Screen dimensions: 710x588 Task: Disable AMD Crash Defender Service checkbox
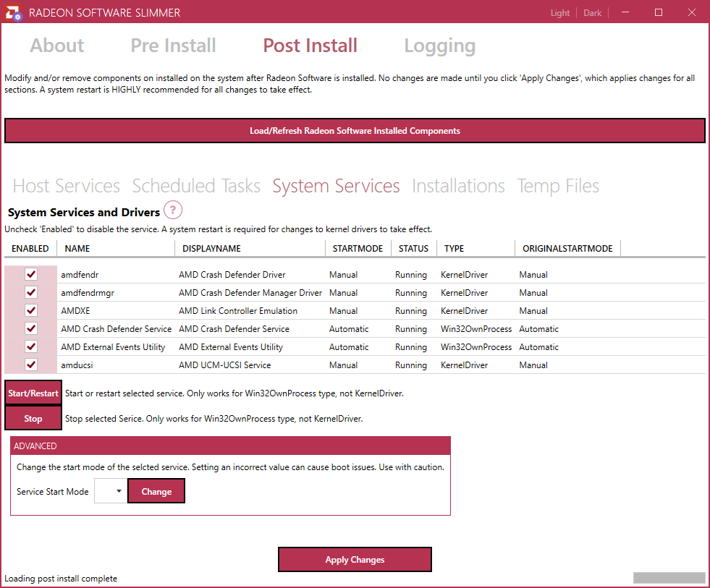point(31,328)
